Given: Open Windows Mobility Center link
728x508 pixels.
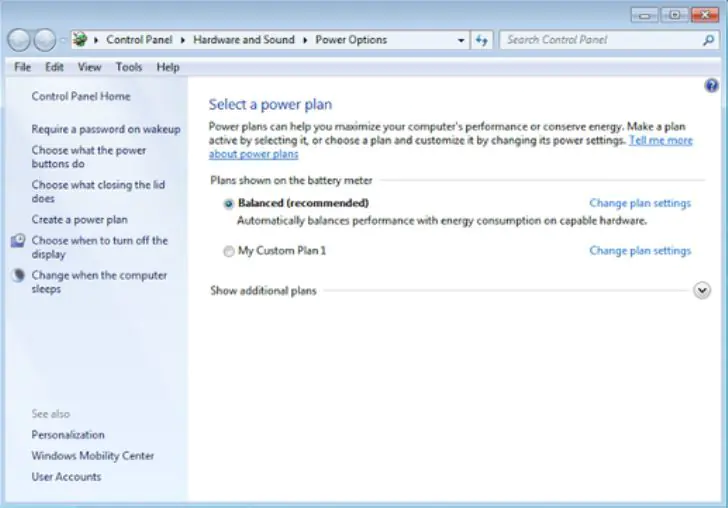Looking at the screenshot, I should point(92,456).
